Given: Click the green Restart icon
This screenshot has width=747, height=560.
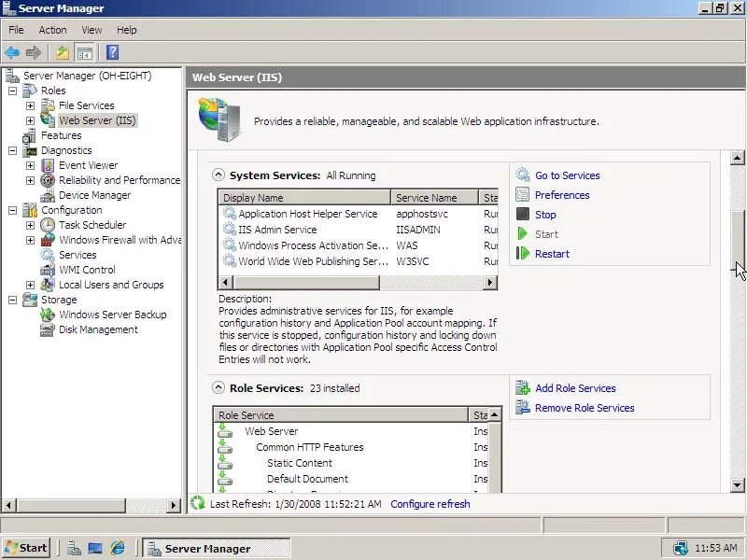Looking at the screenshot, I should pos(523,253).
